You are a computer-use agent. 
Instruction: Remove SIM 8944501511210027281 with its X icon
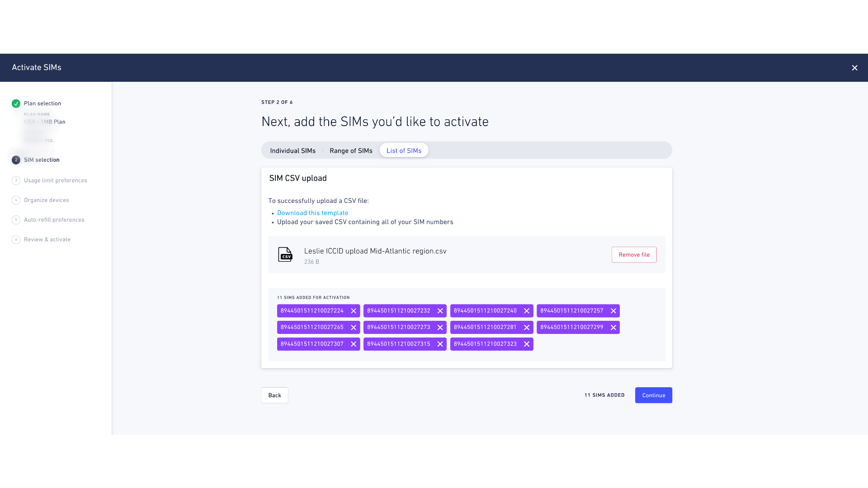(527, 327)
